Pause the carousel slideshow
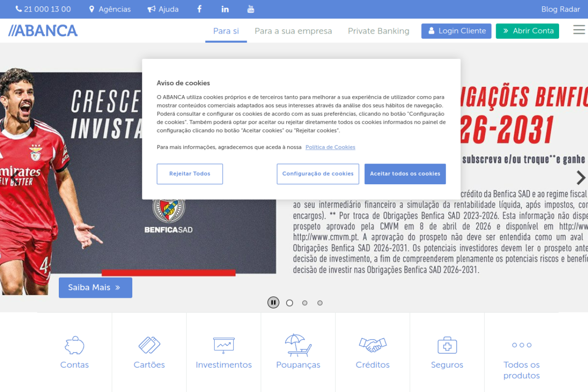 tap(273, 302)
